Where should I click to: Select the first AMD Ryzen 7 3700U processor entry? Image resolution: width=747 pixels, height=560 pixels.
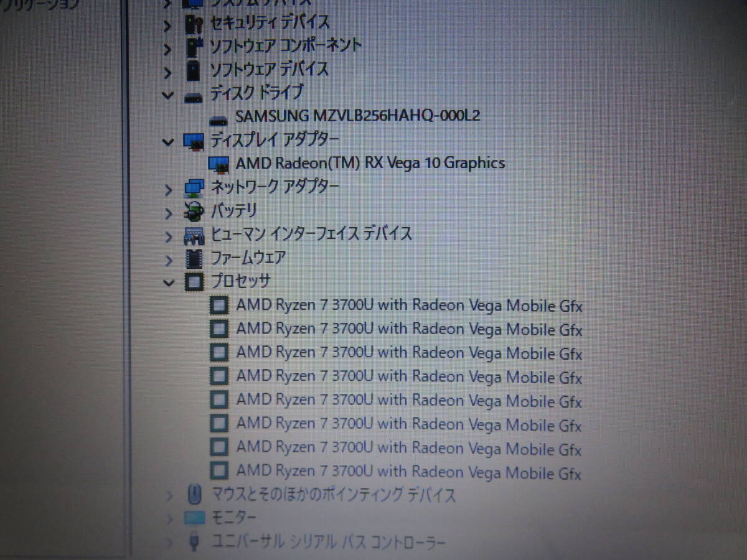tap(409, 306)
